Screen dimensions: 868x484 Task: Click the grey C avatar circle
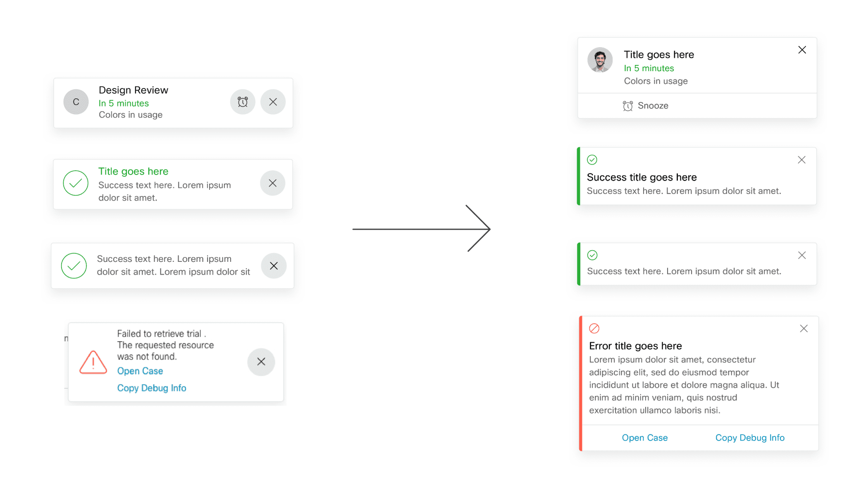[76, 102]
